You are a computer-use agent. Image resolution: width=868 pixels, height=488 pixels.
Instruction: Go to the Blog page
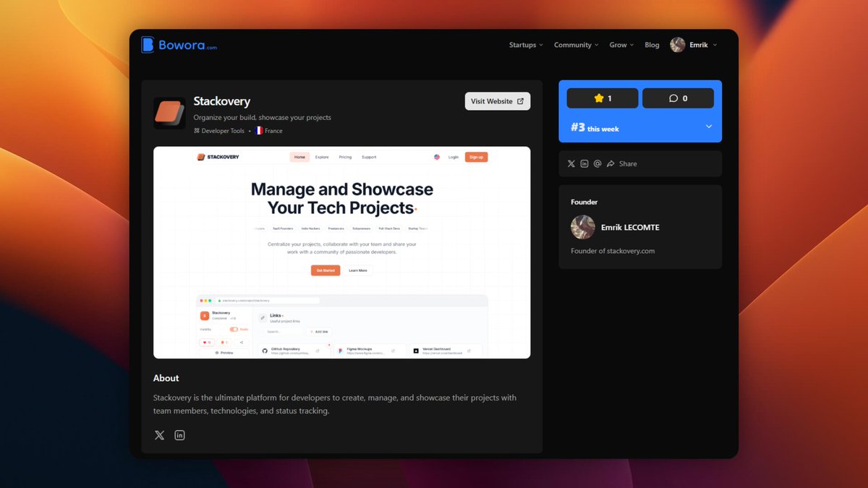(652, 45)
